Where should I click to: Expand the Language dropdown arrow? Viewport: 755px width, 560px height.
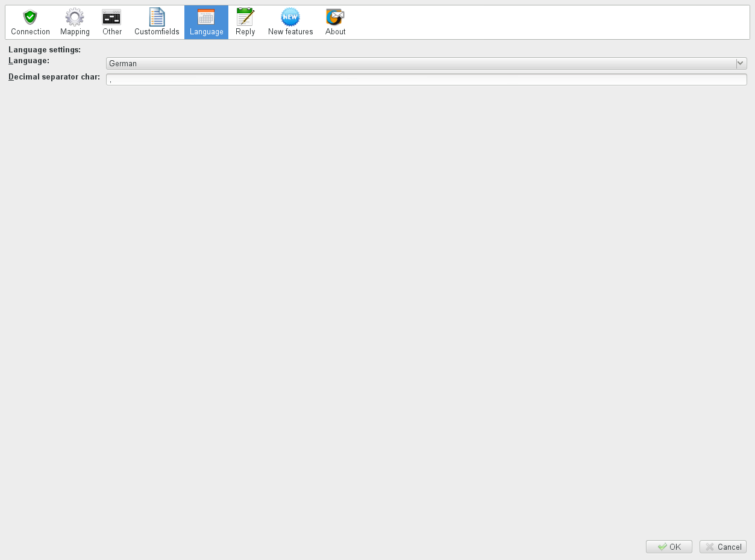click(x=741, y=63)
